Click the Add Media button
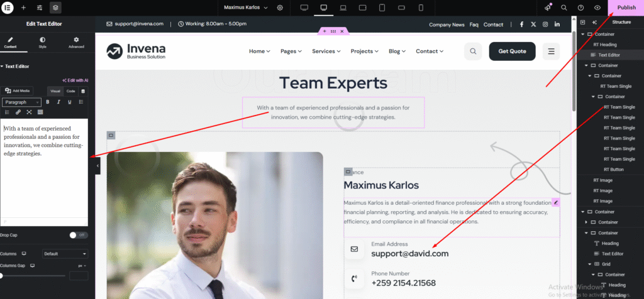 (18, 91)
